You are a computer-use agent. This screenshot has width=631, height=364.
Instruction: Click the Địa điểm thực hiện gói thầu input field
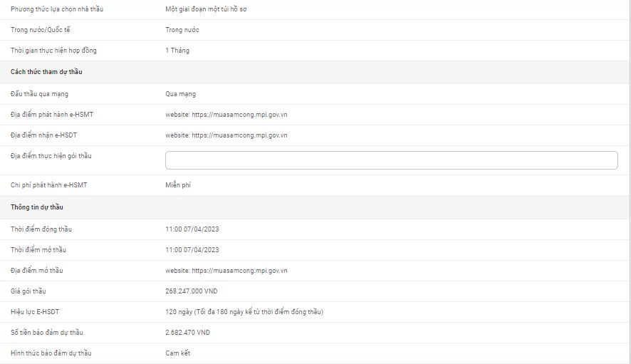391,160
